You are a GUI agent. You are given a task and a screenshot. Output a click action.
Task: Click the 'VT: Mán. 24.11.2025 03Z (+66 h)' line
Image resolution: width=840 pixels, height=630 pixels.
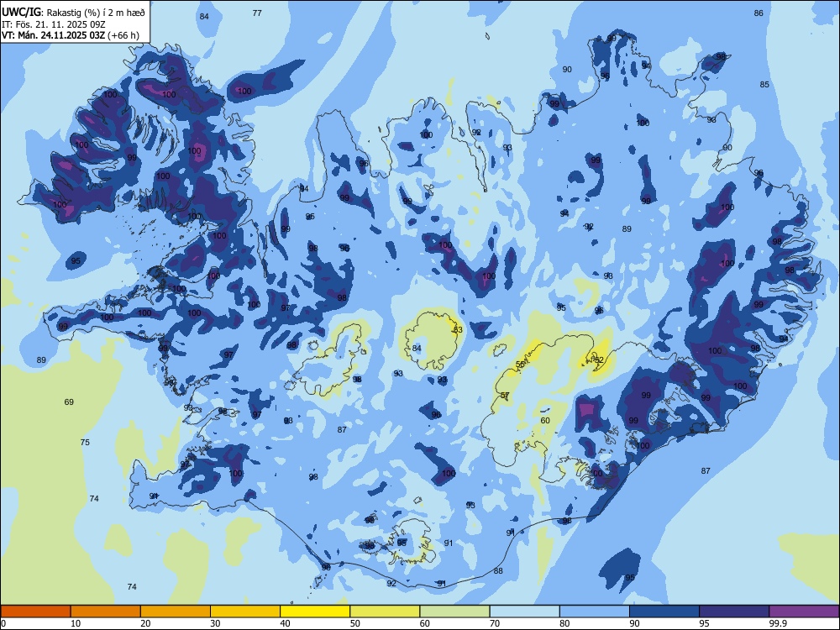pos(71,35)
